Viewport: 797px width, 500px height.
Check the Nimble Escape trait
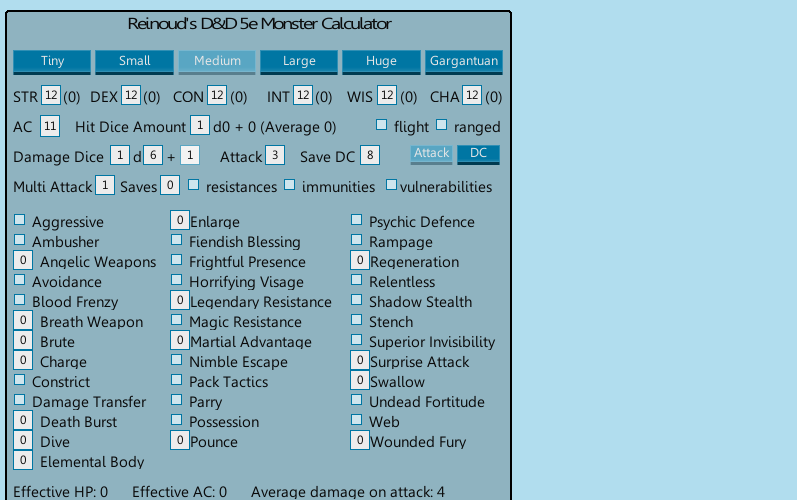[x=176, y=360]
